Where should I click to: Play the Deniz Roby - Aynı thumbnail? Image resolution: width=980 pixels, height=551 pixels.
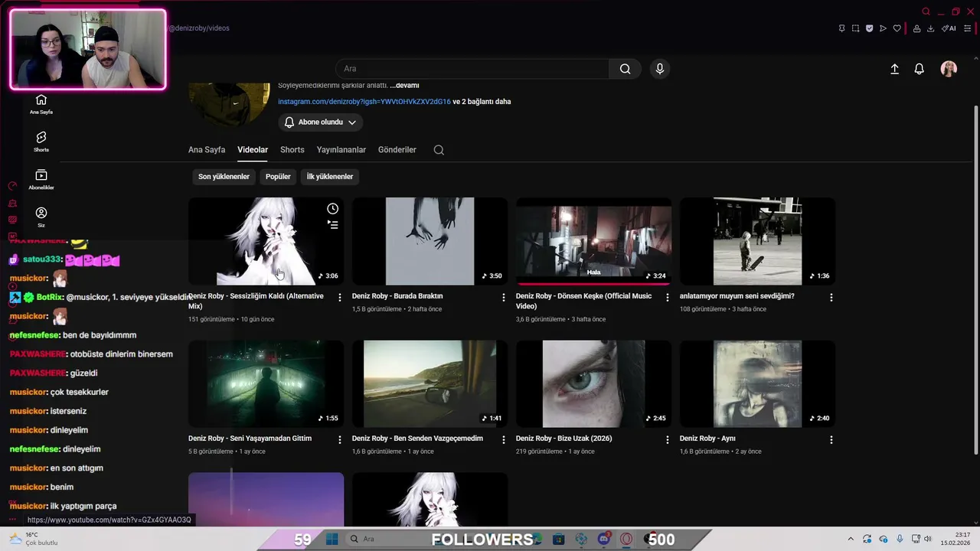click(758, 383)
